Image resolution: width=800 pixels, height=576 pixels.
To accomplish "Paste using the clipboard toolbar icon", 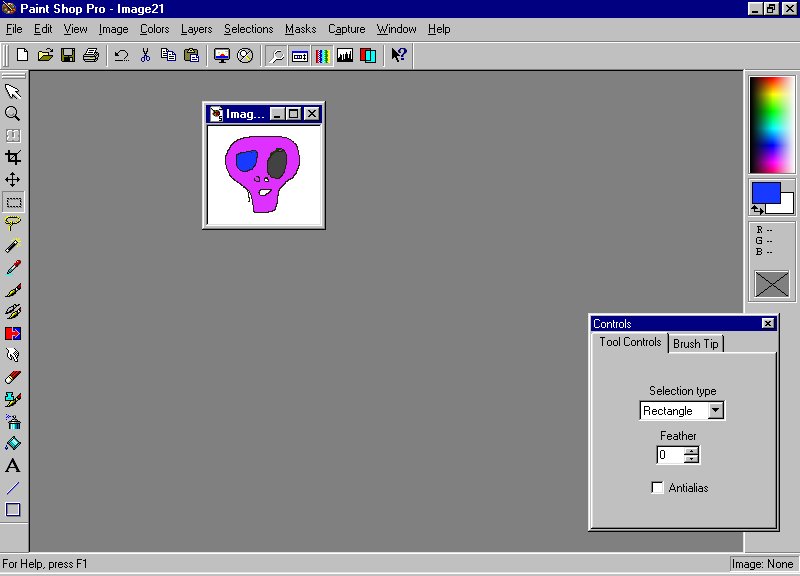I will coord(191,55).
